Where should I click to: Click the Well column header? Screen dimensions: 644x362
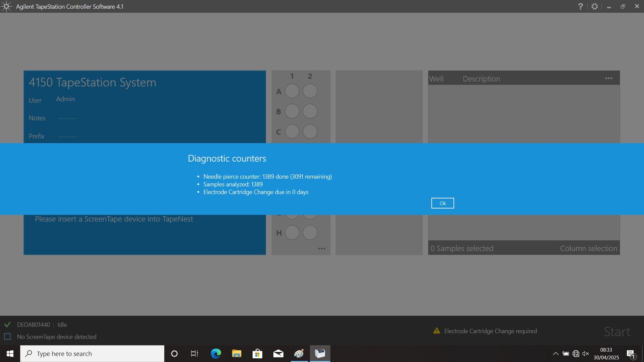[436, 79]
